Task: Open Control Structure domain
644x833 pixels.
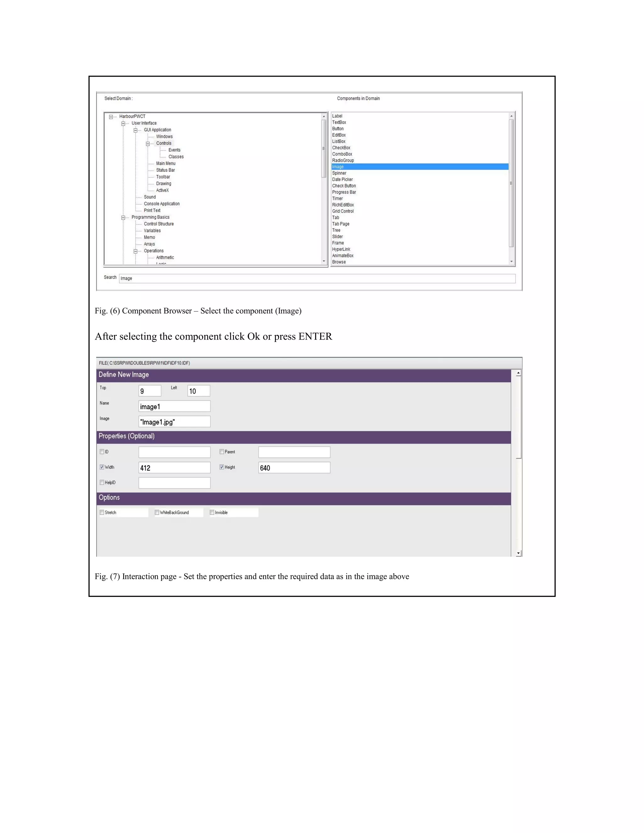Action: [159, 224]
